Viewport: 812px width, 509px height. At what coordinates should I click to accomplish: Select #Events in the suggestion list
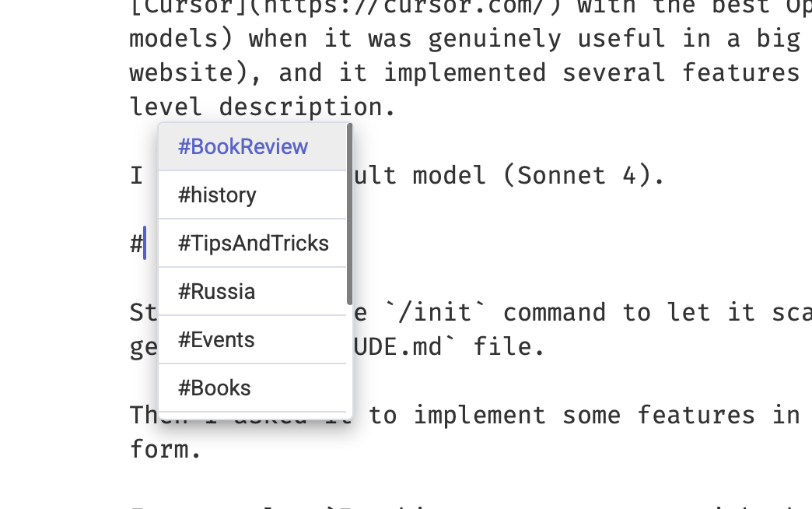(216, 339)
